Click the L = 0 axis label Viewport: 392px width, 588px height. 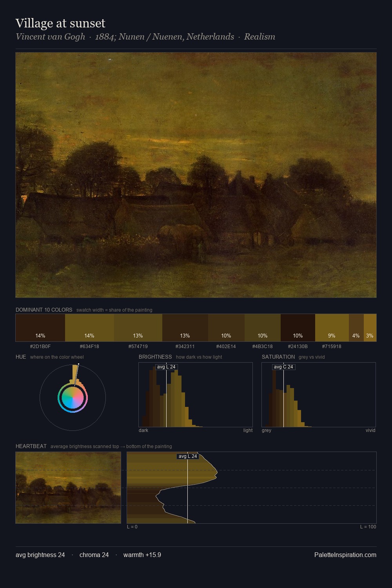pos(132,527)
